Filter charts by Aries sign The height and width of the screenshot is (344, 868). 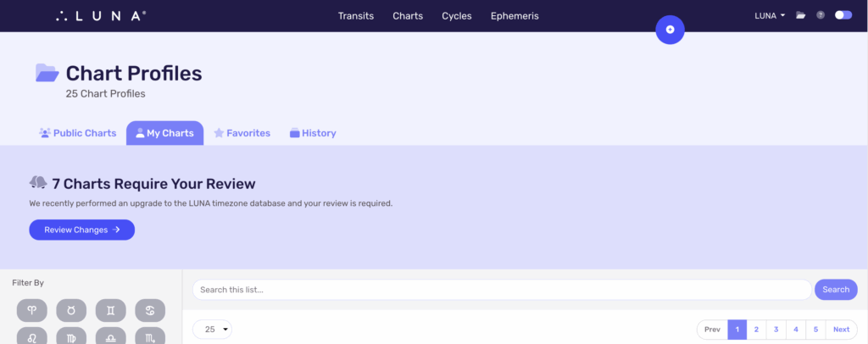pos(32,311)
